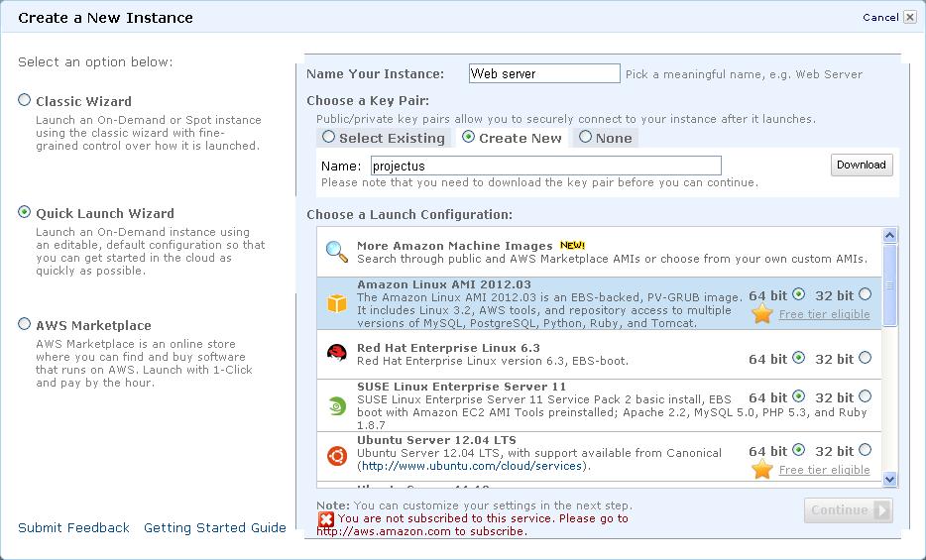Select the AWS Marketplace option
The image size is (926, 560).
pyautogui.click(x=24, y=323)
